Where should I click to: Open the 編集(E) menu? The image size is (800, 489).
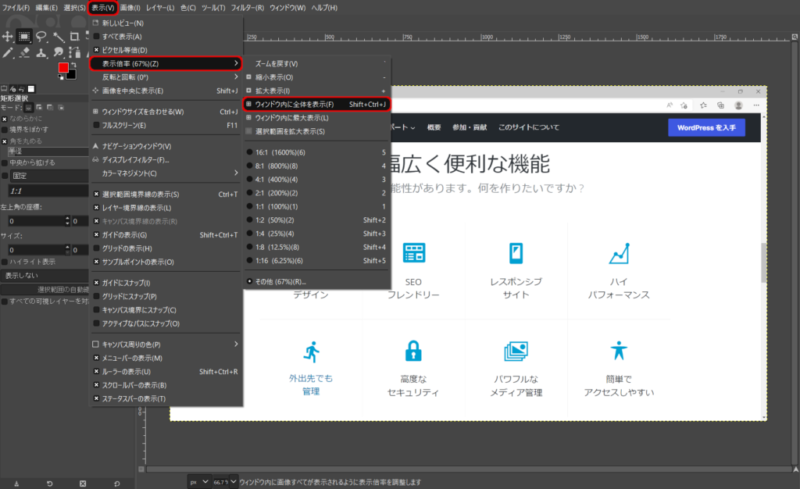pos(46,8)
